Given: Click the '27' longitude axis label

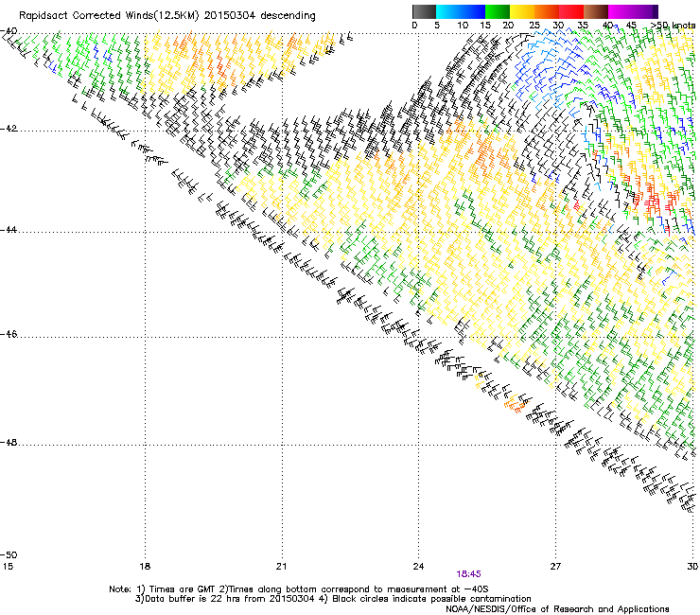Looking at the screenshot, I should [555, 567].
